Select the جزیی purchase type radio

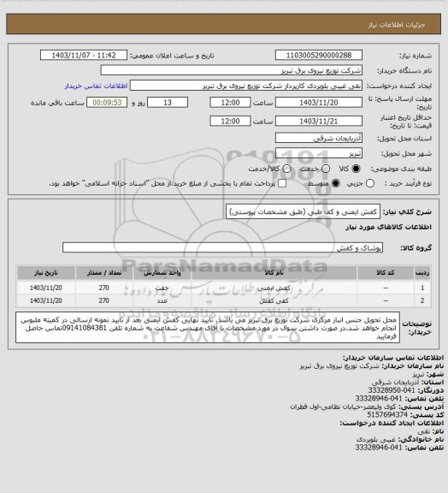click(370, 183)
